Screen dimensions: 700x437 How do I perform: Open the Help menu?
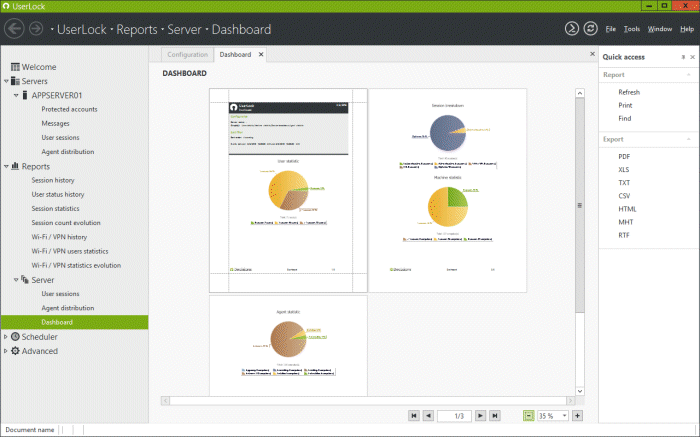tap(687, 29)
